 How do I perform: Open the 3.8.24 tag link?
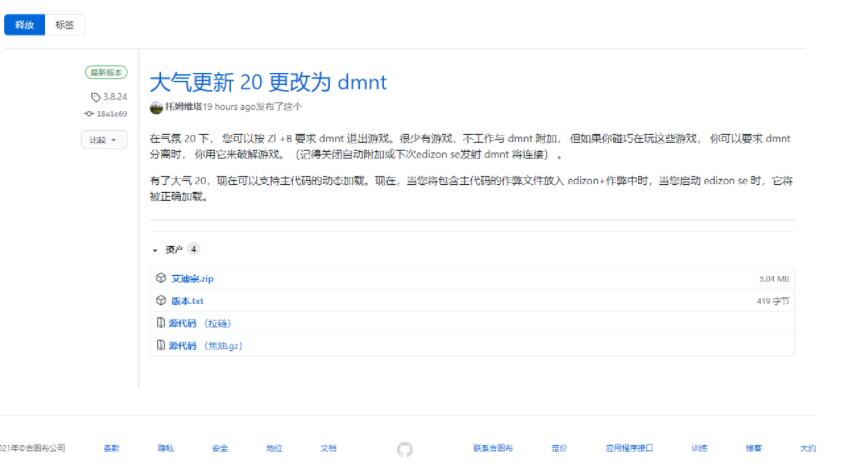(115, 96)
